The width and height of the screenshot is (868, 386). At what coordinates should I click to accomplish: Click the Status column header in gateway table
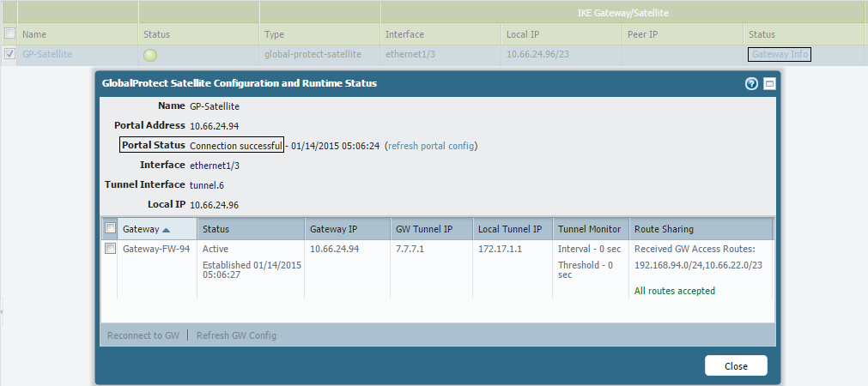click(251, 229)
